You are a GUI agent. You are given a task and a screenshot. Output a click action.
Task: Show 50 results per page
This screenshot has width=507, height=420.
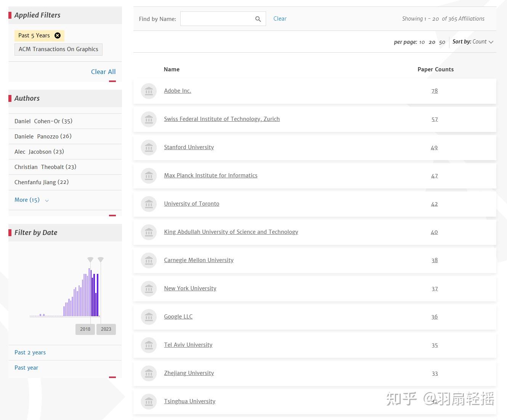point(442,42)
